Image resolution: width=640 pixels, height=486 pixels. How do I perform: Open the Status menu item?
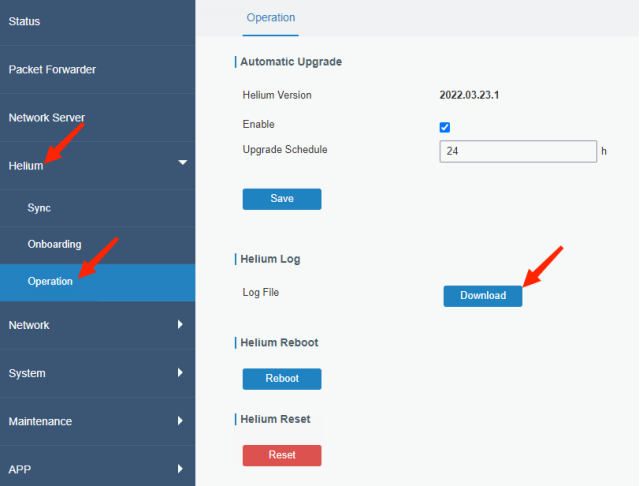[98, 22]
